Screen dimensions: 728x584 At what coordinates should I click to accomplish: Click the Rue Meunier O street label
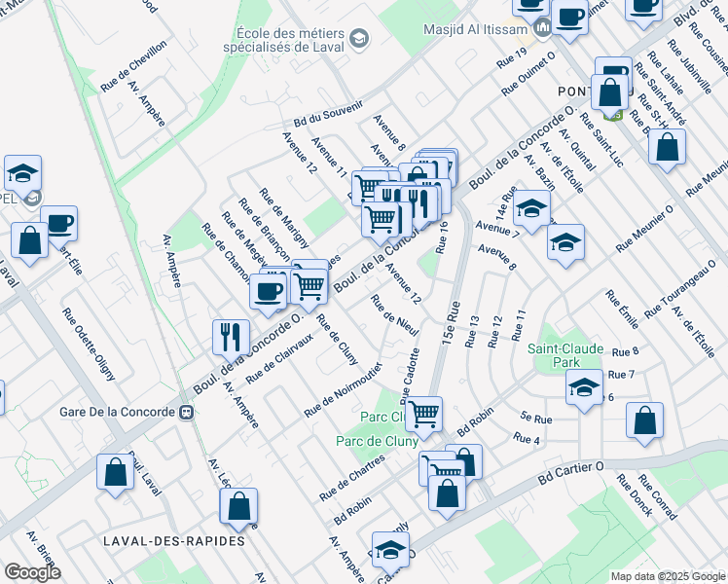coord(644,229)
